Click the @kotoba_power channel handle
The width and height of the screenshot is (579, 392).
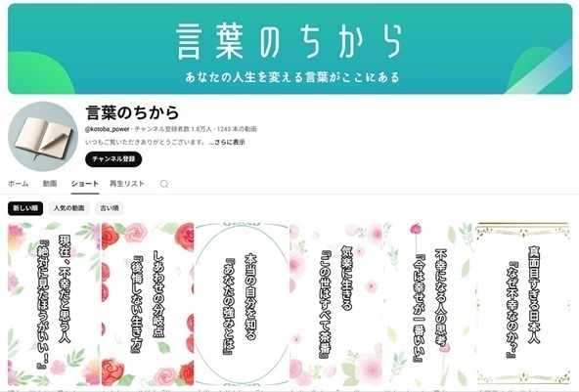107,129
